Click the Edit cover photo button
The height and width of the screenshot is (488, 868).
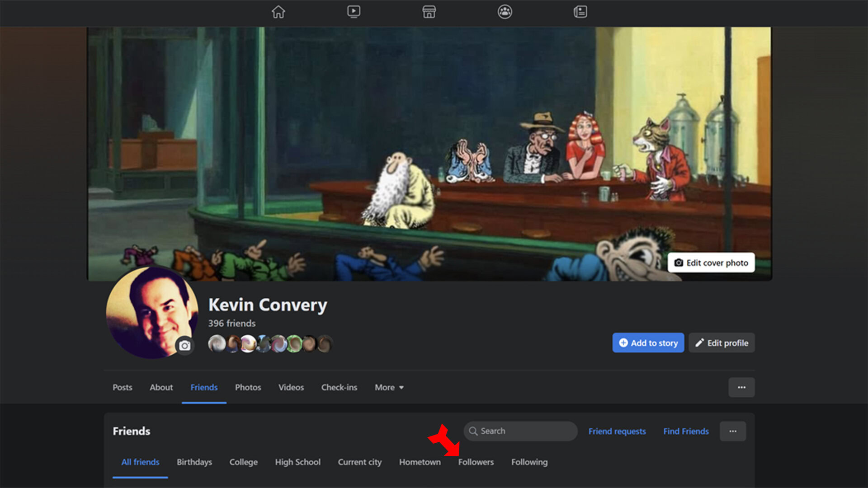click(711, 263)
